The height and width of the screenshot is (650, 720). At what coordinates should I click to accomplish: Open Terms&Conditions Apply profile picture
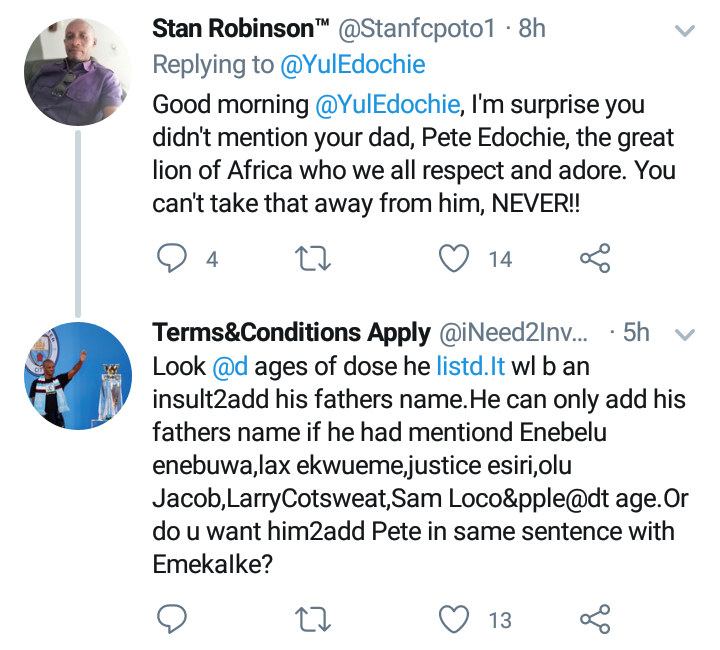tap(77, 377)
